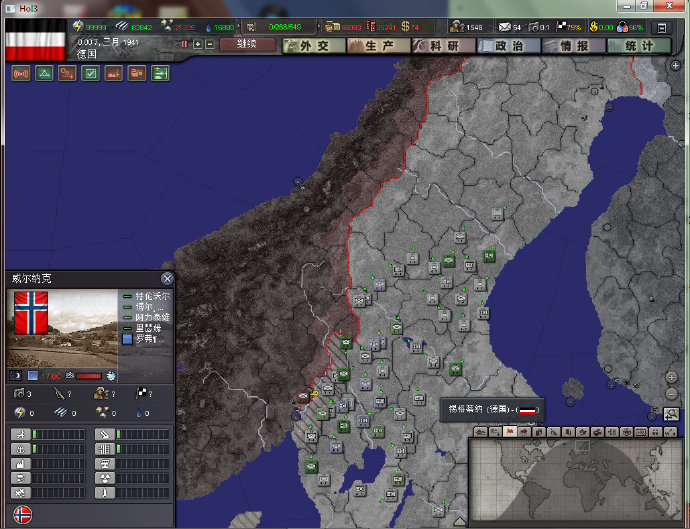Click the envelope messages icon in top bar

[505, 27]
